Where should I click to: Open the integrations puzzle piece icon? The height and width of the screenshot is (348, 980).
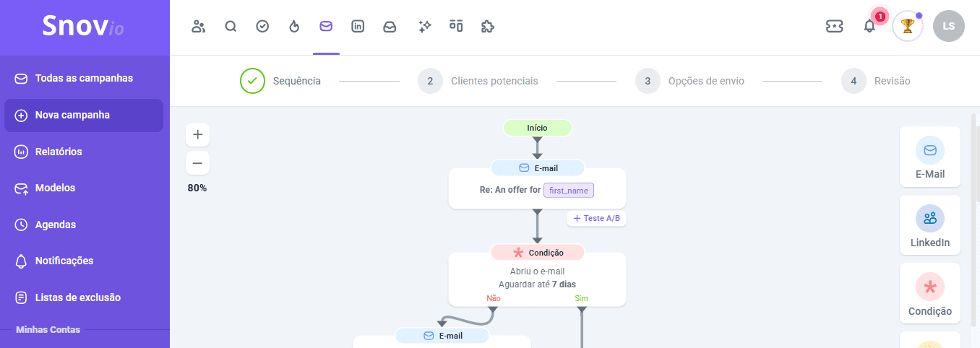(x=488, y=27)
